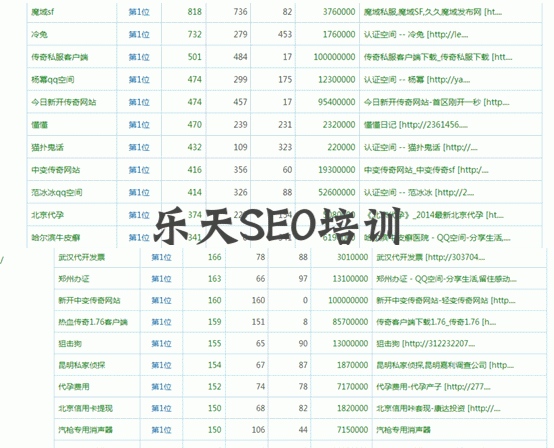Select the 范冰冰qq空间 keyword
This screenshot has height=448, width=554.
(x=57, y=193)
